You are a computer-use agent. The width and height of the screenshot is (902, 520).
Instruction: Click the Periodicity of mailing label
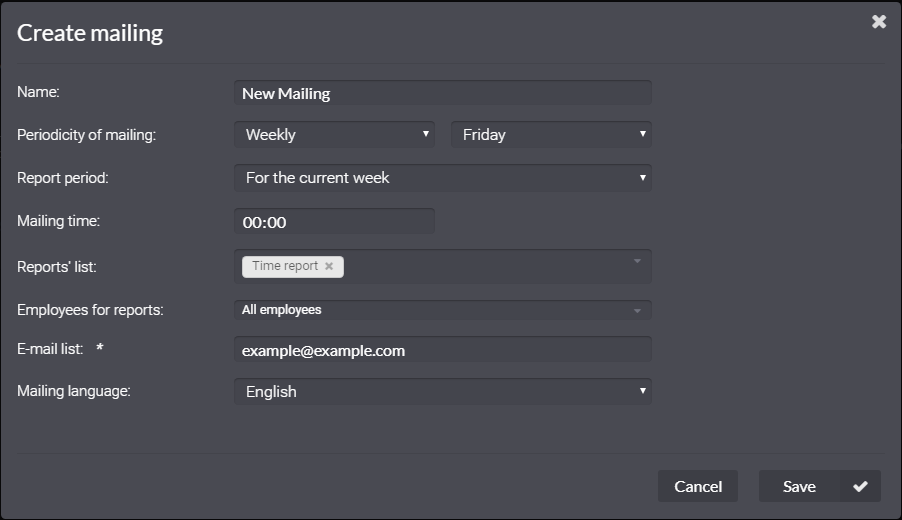pos(86,135)
